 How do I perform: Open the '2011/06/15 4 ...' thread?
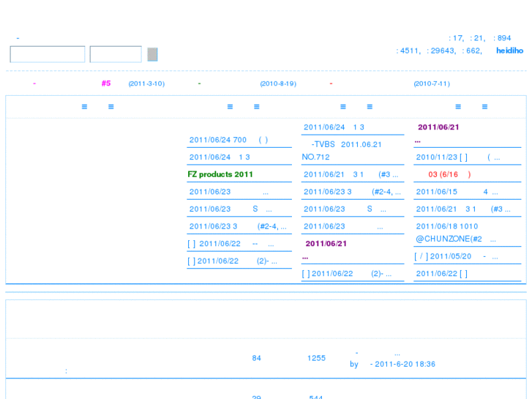click(457, 192)
